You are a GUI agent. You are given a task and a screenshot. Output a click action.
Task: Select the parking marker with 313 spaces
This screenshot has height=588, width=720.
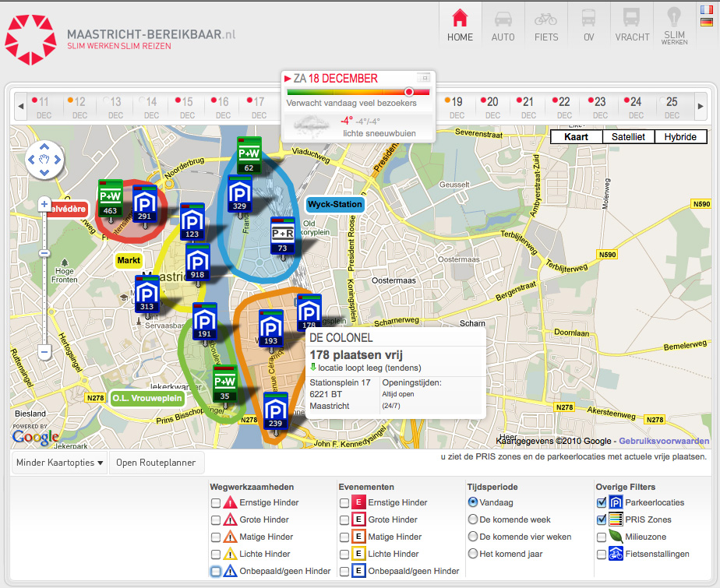pos(147,294)
